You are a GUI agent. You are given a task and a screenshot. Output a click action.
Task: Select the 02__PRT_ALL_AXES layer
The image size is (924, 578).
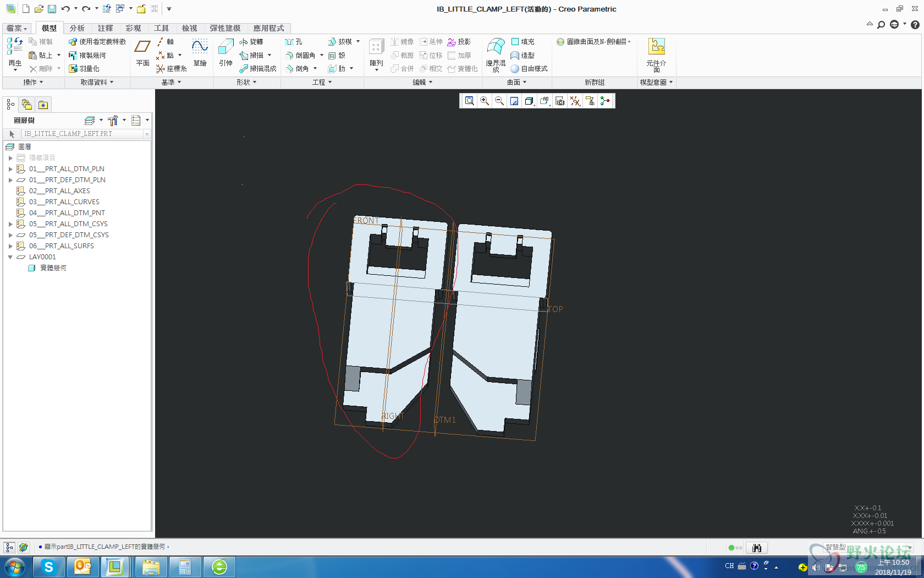coord(59,191)
